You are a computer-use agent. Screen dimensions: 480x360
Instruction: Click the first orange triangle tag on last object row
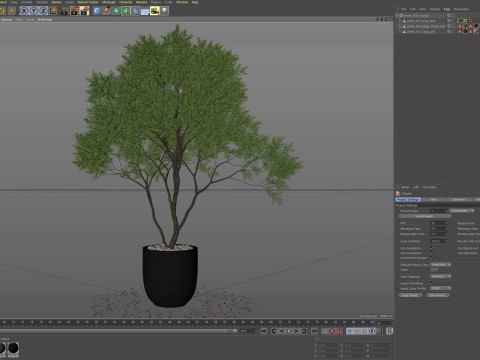tap(460, 32)
